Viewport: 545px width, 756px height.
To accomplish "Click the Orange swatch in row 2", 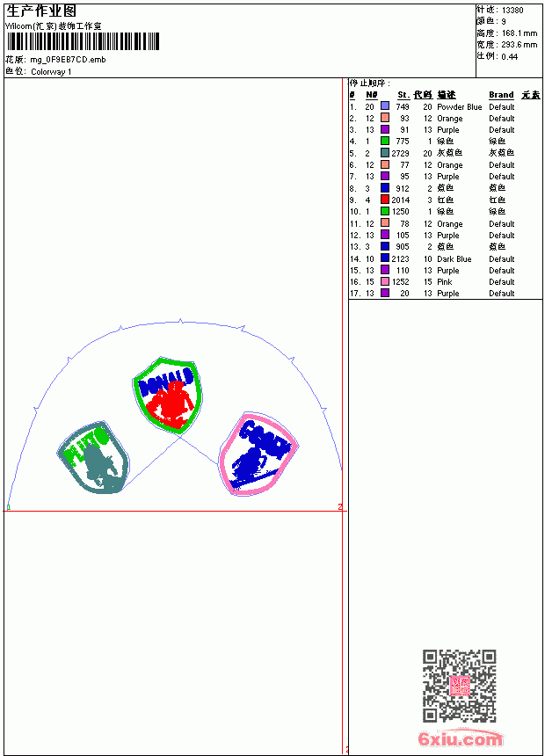I will point(385,118).
